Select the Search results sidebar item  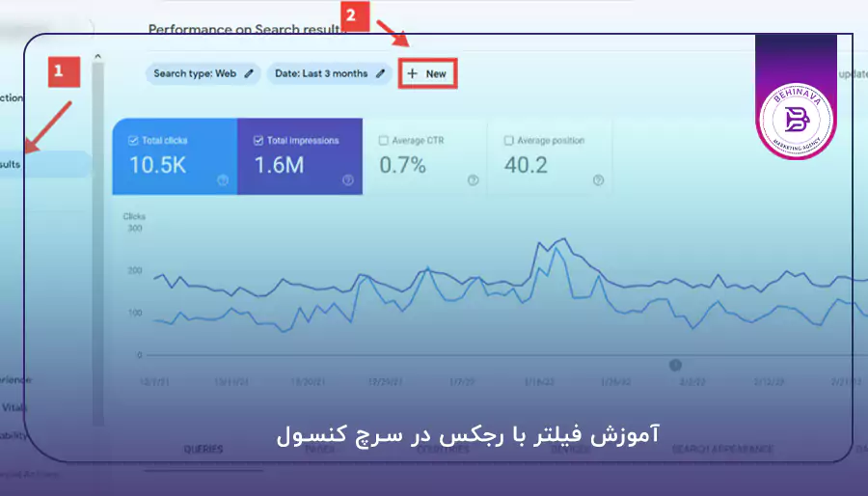click(x=45, y=164)
